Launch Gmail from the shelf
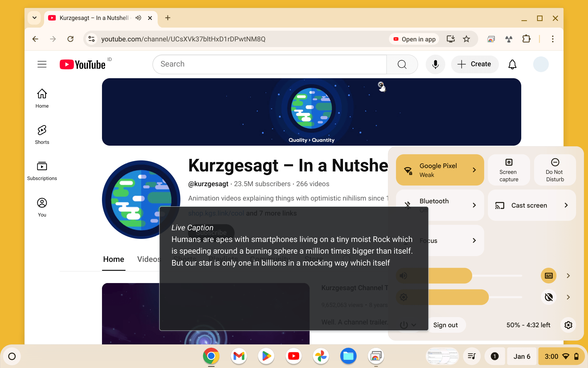 239,356
